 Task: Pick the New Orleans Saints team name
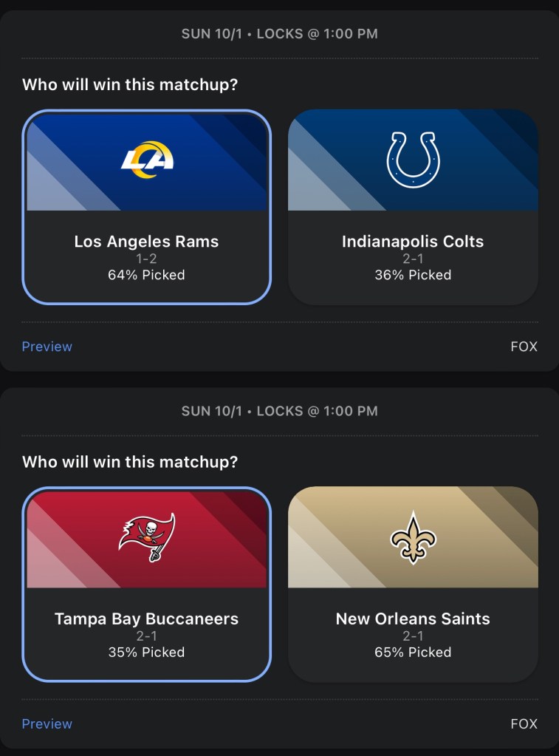click(413, 619)
